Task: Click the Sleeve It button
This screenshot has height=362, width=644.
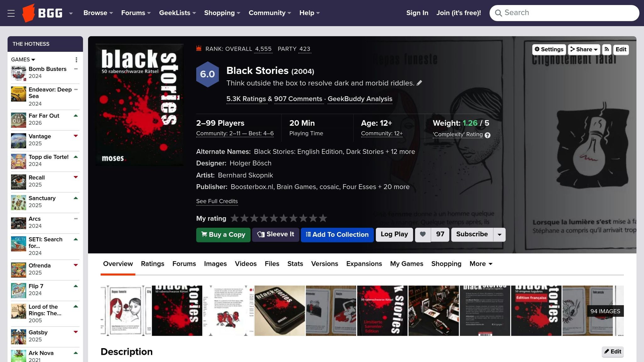Action: [x=276, y=235]
